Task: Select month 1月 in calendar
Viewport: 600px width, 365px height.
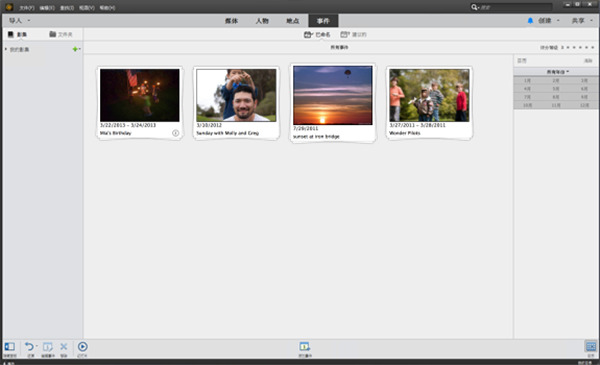Action: tap(527, 81)
